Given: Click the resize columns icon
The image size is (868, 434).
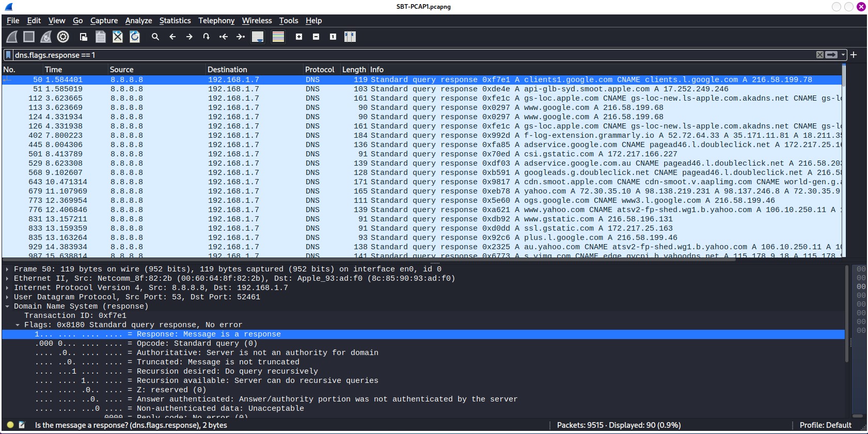Looking at the screenshot, I should pyautogui.click(x=350, y=37).
